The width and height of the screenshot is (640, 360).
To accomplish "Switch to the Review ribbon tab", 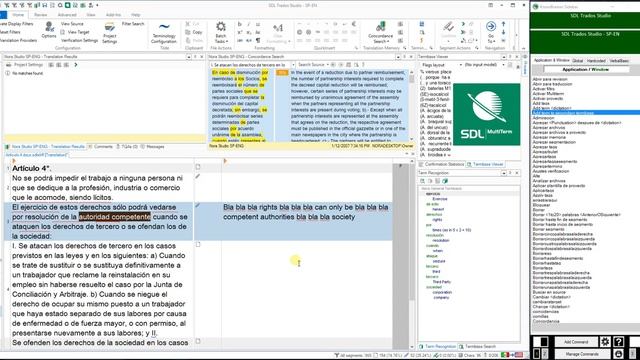I will click(40, 15).
